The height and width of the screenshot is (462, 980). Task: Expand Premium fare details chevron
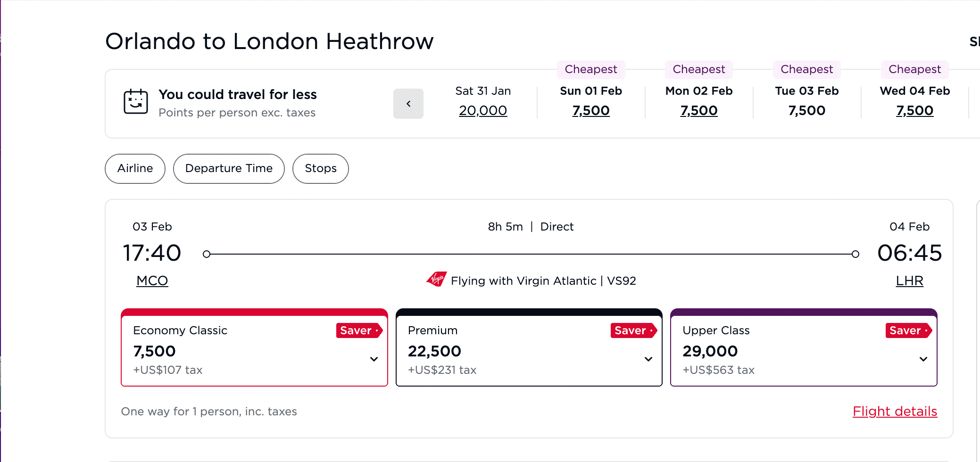coord(648,359)
